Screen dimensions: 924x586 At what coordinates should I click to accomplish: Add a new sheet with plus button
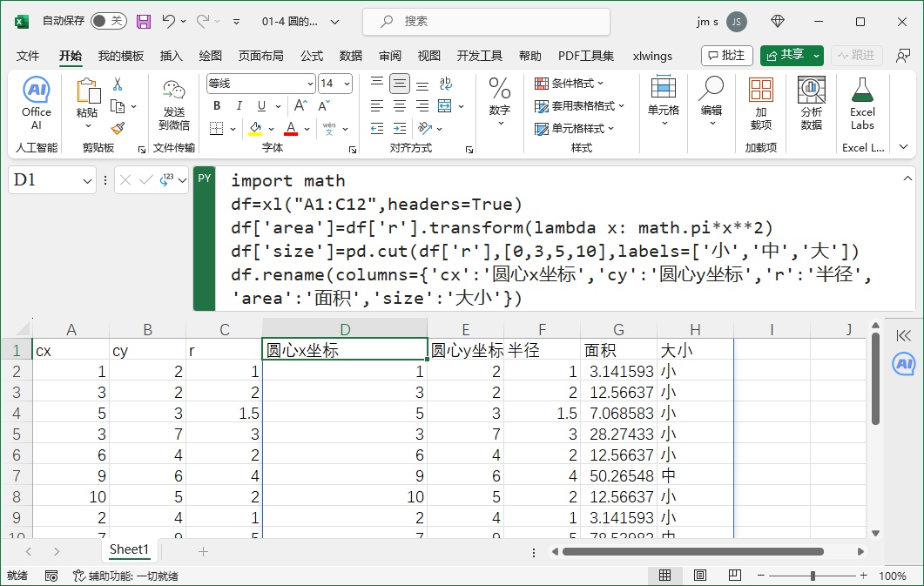pos(203,551)
